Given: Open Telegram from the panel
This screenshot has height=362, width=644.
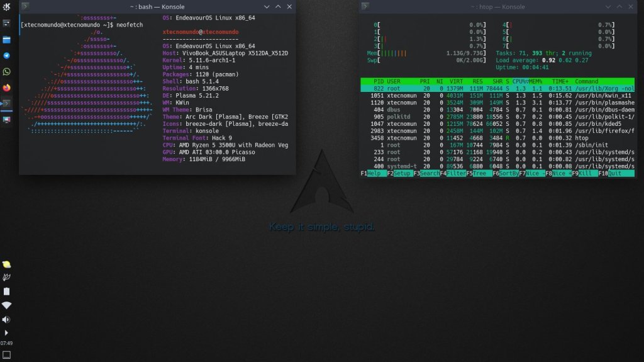Looking at the screenshot, I should [7, 55].
